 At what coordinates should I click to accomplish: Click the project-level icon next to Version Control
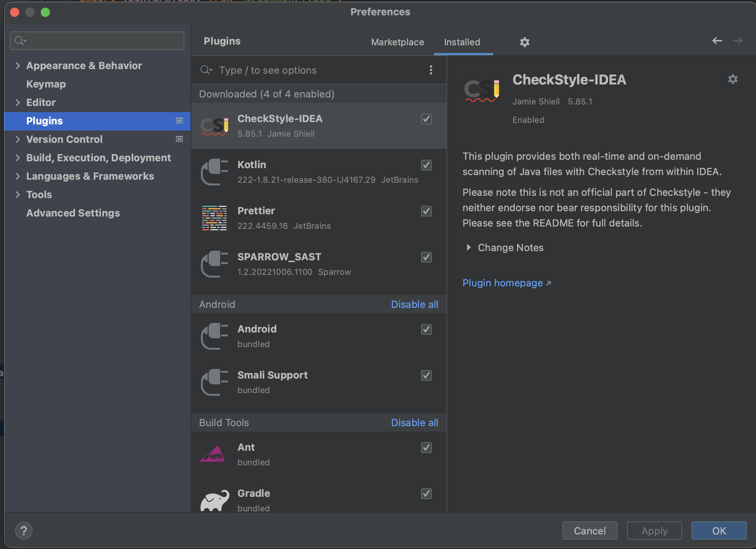(179, 139)
